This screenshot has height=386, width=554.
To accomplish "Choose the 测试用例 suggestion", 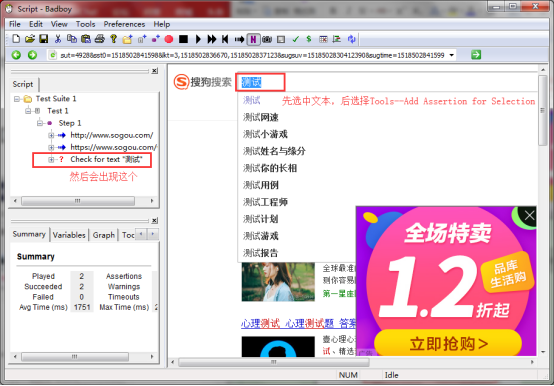I will pyautogui.click(x=260, y=185).
